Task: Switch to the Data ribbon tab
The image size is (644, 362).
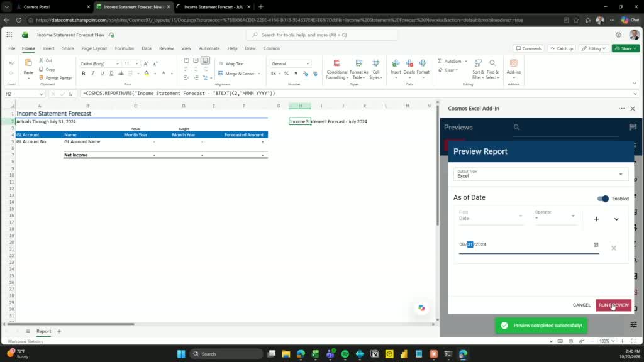Action: coord(146,48)
